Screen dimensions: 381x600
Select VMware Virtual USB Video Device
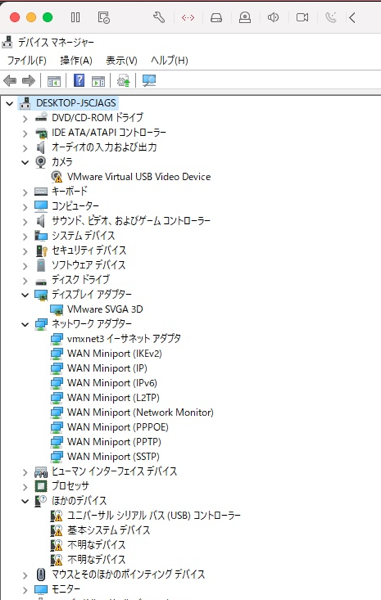(x=139, y=176)
